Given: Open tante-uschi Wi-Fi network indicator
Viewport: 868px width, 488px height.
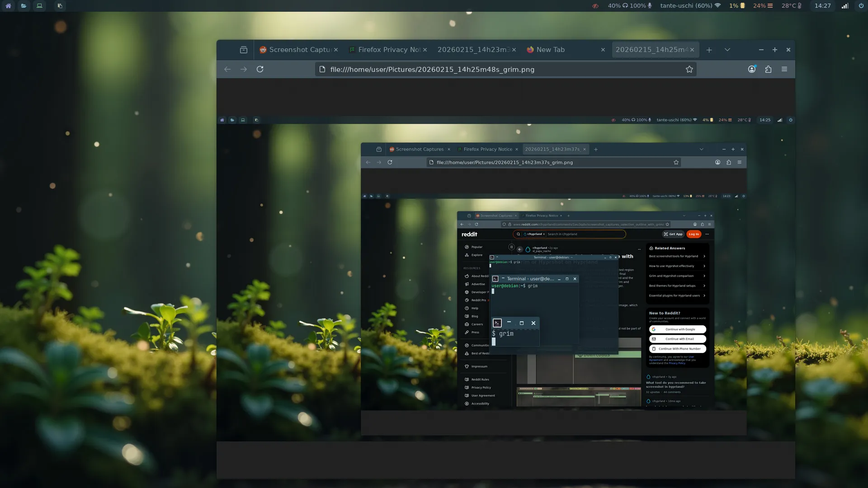Looking at the screenshot, I should (x=690, y=6).
